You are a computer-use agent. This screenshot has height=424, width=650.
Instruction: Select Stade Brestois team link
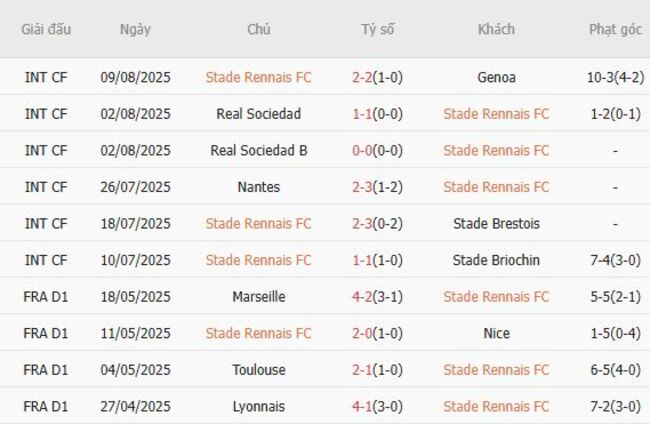pos(496,223)
